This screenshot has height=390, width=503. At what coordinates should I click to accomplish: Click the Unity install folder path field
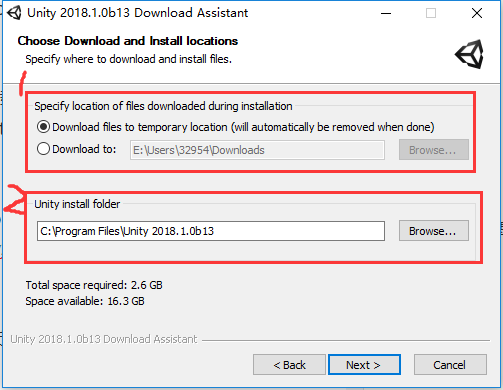pyautogui.click(x=211, y=231)
